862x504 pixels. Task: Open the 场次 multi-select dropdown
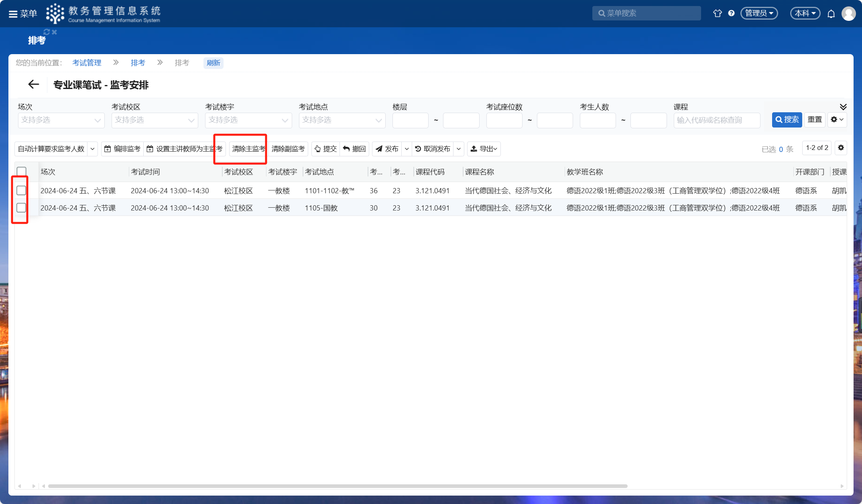pyautogui.click(x=61, y=120)
